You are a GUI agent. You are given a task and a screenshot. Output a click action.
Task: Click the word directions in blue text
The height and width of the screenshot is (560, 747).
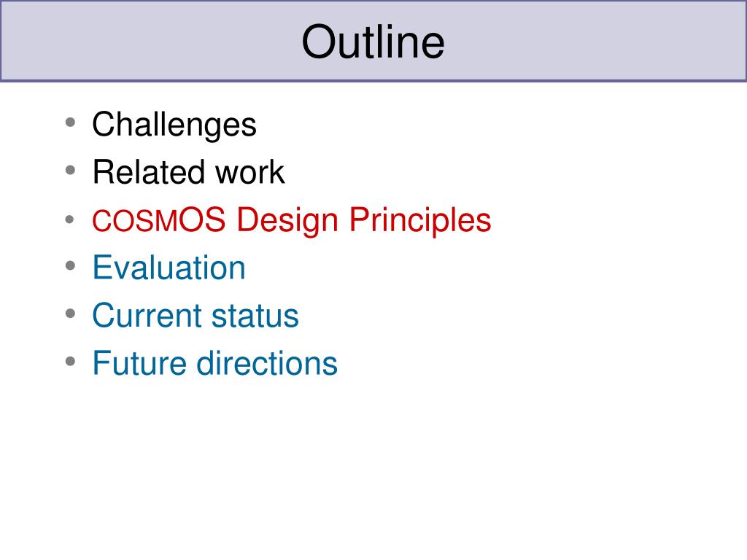pos(267,363)
